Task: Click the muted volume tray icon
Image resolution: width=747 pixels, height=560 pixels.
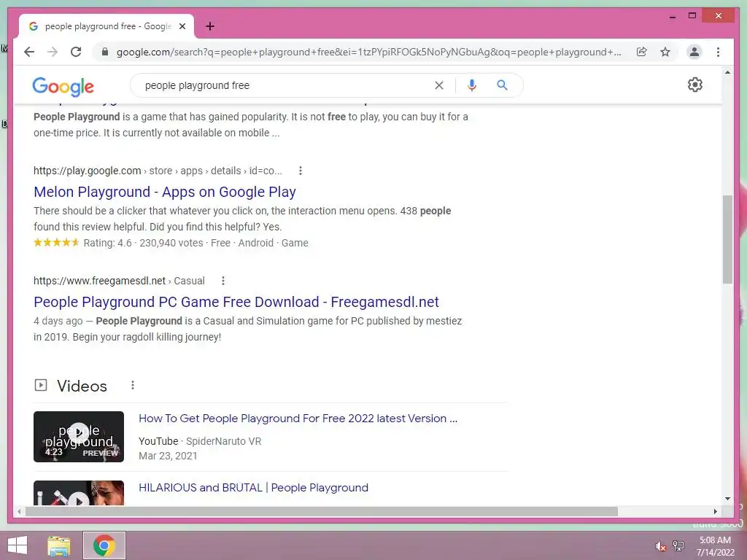Action: pyautogui.click(x=660, y=546)
